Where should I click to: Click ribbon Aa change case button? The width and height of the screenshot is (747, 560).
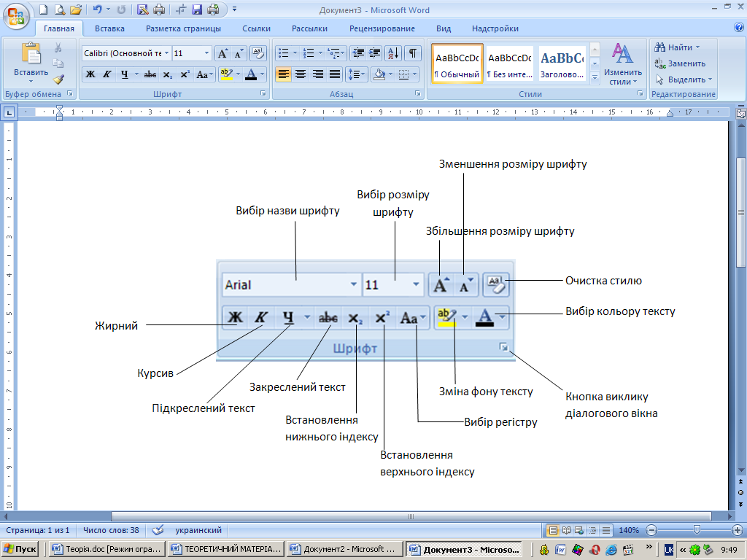[x=204, y=74]
